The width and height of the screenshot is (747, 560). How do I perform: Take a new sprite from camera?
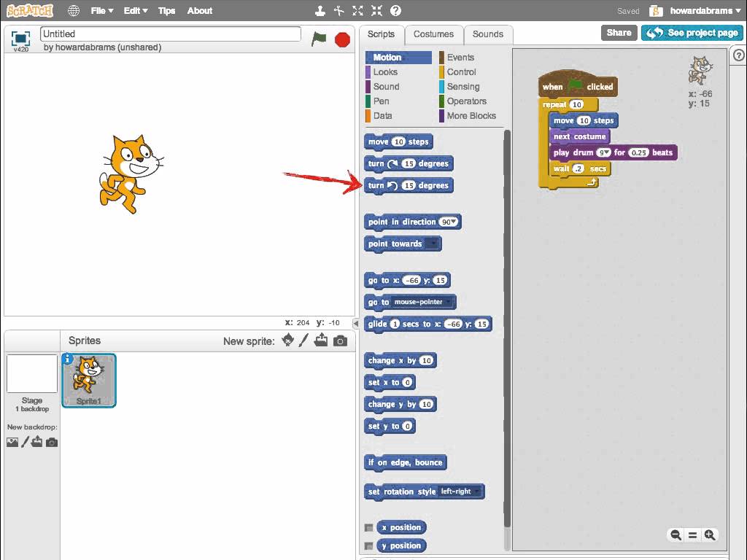click(x=340, y=341)
